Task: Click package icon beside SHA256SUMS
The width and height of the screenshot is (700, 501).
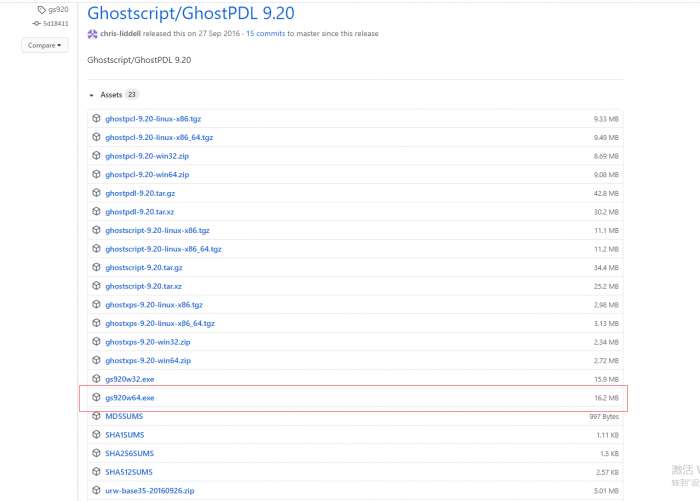Action: (96, 453)
